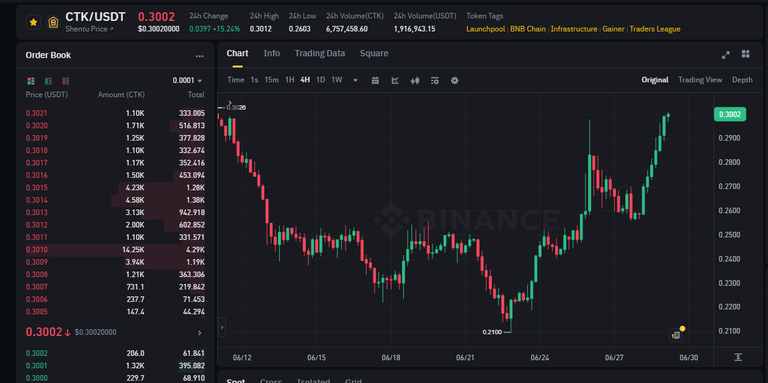Show both buy and sell orders view
The width and height of the screenshot is (768, 383).
[x=31, y=81]
